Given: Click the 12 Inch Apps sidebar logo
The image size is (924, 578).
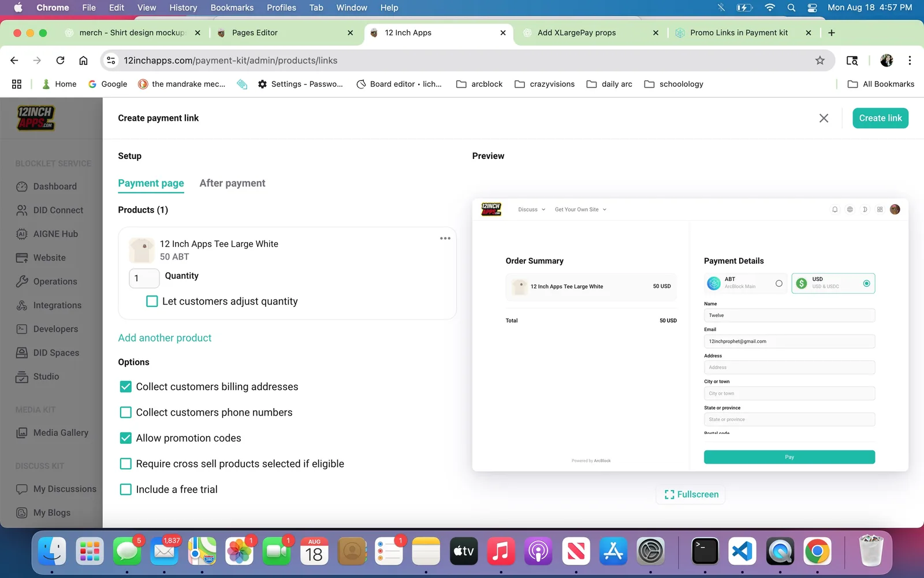Looking at the screenshot, I should [35, 118].
